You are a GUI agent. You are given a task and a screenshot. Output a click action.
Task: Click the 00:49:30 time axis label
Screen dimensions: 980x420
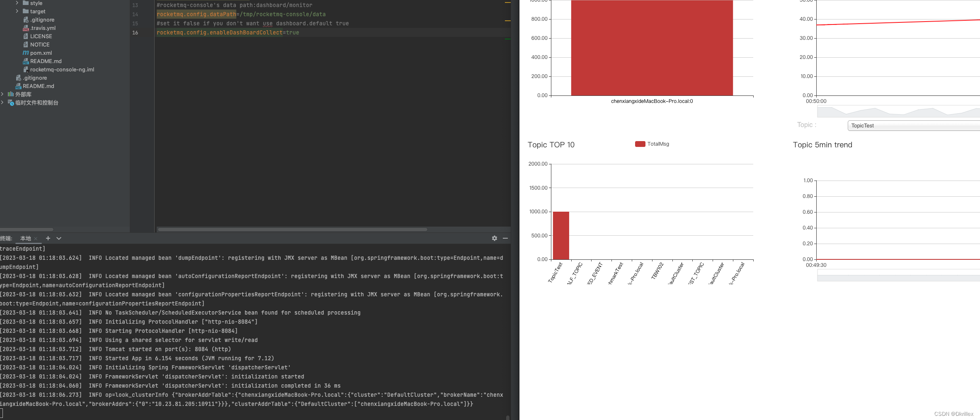(x=816, y=265)
